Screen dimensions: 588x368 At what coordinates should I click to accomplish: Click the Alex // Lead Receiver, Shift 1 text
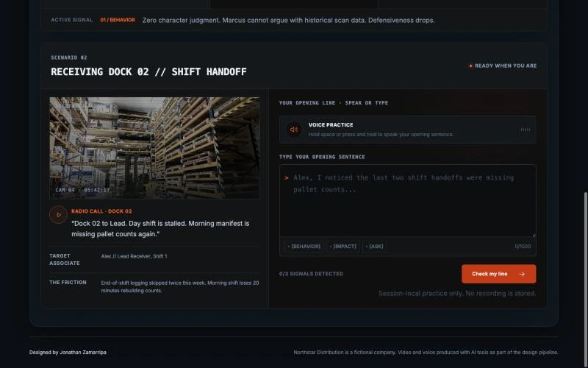point(135,256)
